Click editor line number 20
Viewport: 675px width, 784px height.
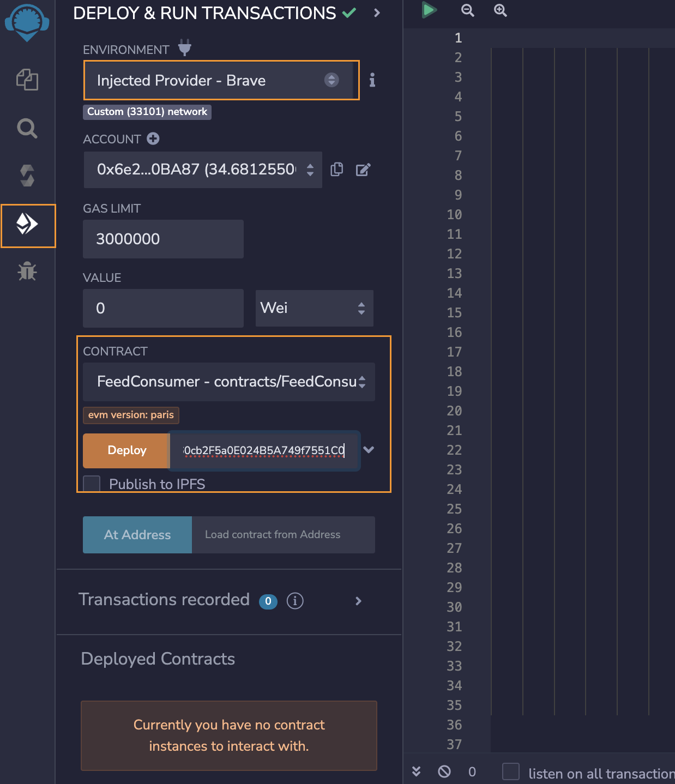(454, 411)
